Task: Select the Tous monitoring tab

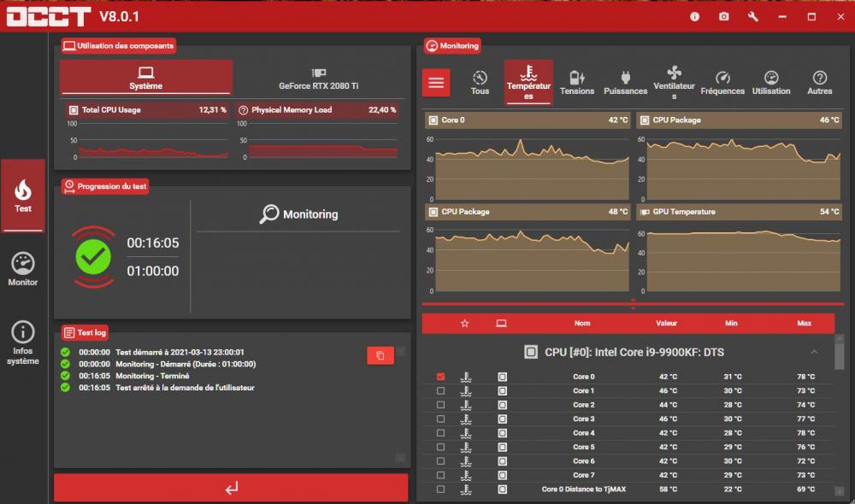Action: (480, 83)
